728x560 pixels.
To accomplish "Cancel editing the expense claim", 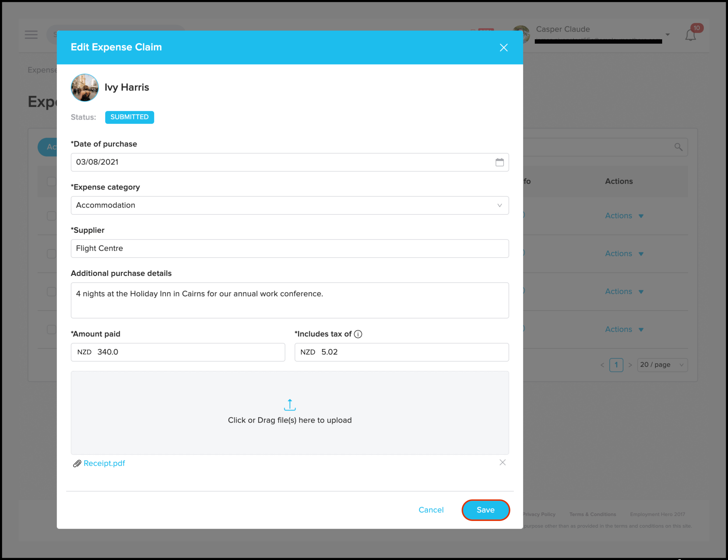I will pos(431,510).
